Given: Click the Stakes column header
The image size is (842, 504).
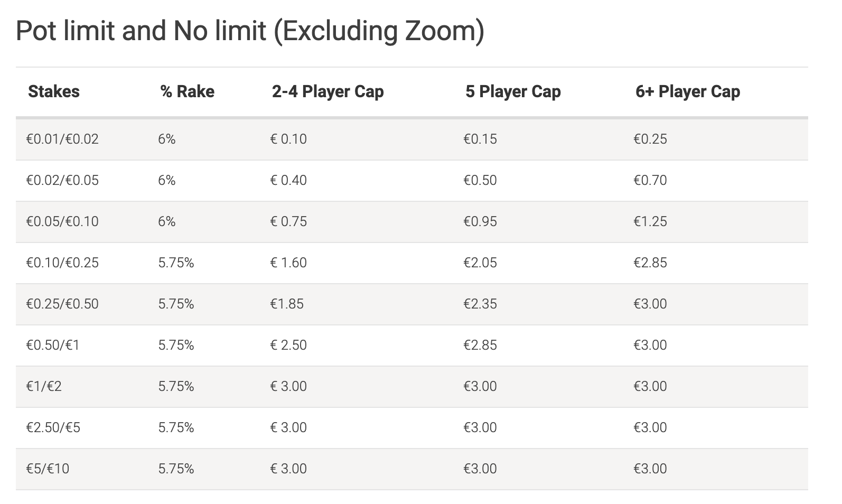Looking at the screenshot, I should click(54, 91).
